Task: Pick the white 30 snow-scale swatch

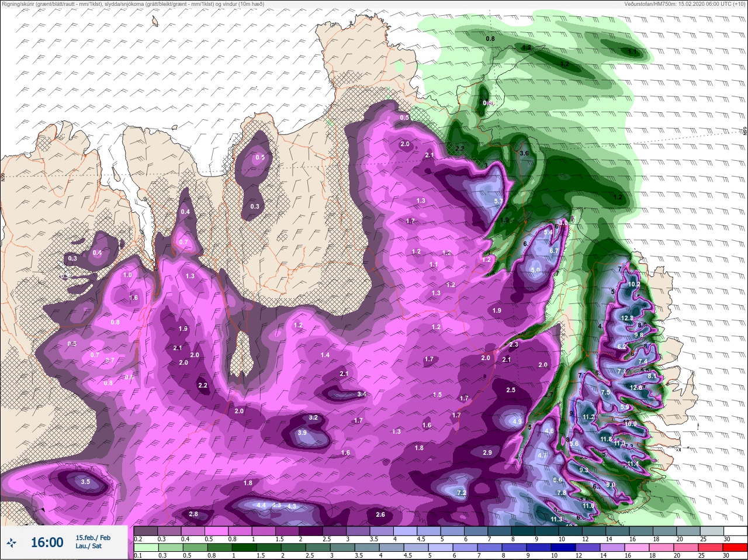Action: click(x=735, y=531)
